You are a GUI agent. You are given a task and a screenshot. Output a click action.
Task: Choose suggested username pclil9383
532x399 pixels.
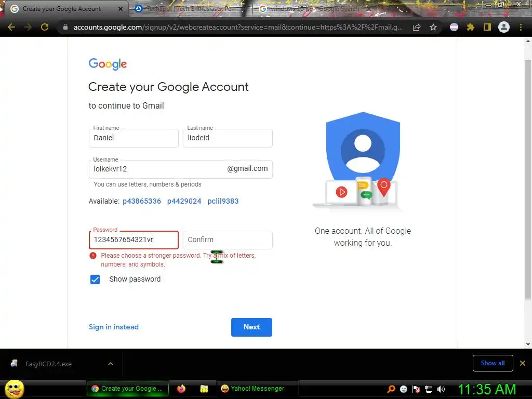click(x=223, y=201)
